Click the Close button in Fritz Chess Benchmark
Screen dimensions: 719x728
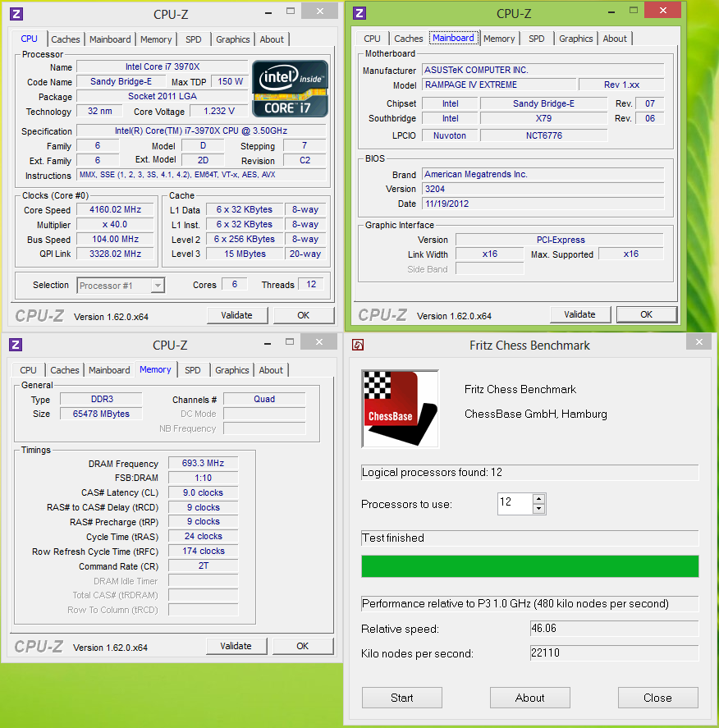point(657,698)
